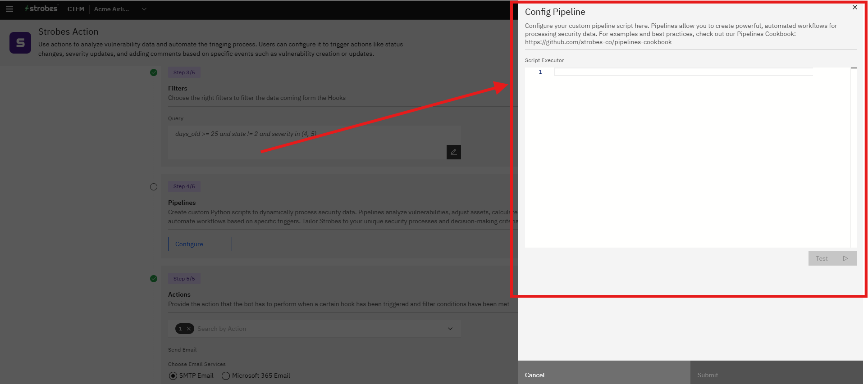Cancel the Config Pipeline dialog

coord(604,373)
